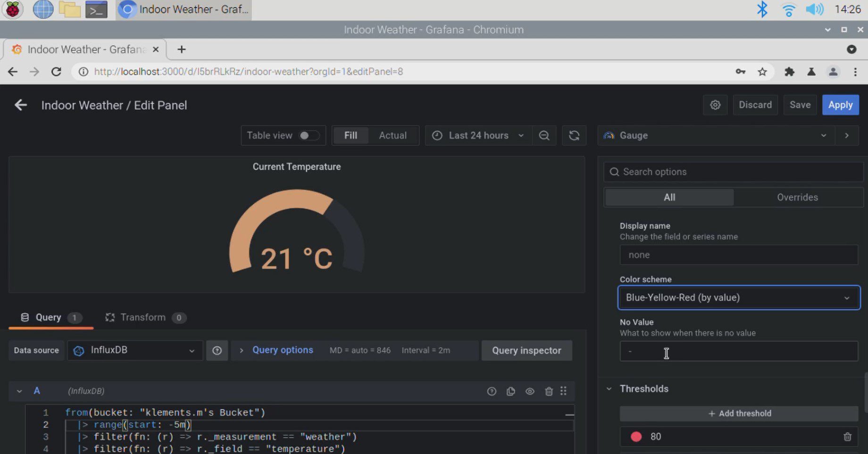Viewport: 868px width, 454px height.
Task: Delete query A using the trash icon
Action: (x=549, y=391)
